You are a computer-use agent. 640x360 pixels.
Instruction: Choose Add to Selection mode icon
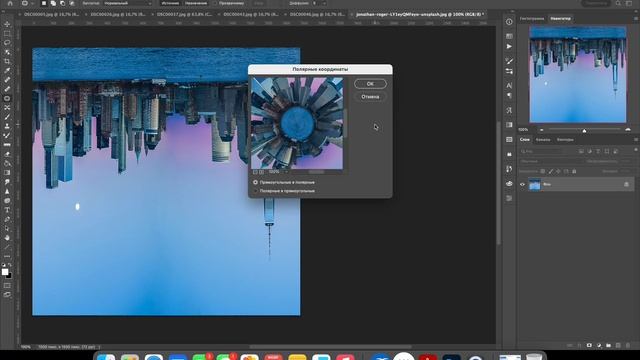53,3
